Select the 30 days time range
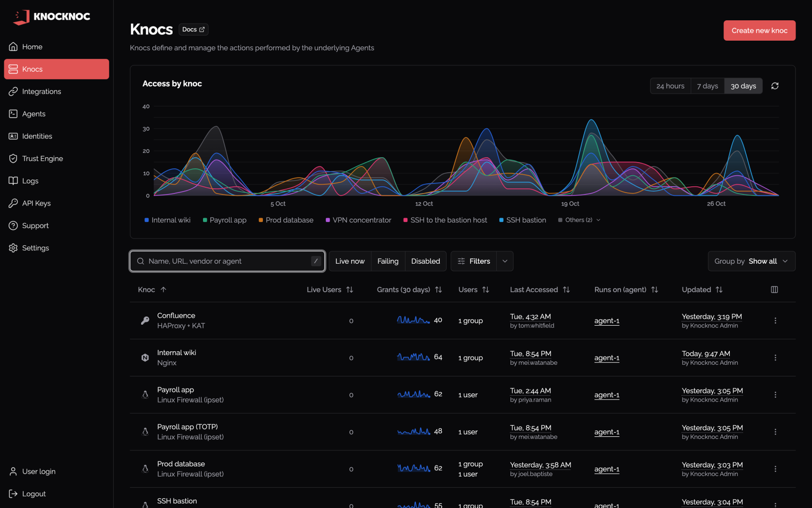 pyautogui.click(x=743, y=86)
